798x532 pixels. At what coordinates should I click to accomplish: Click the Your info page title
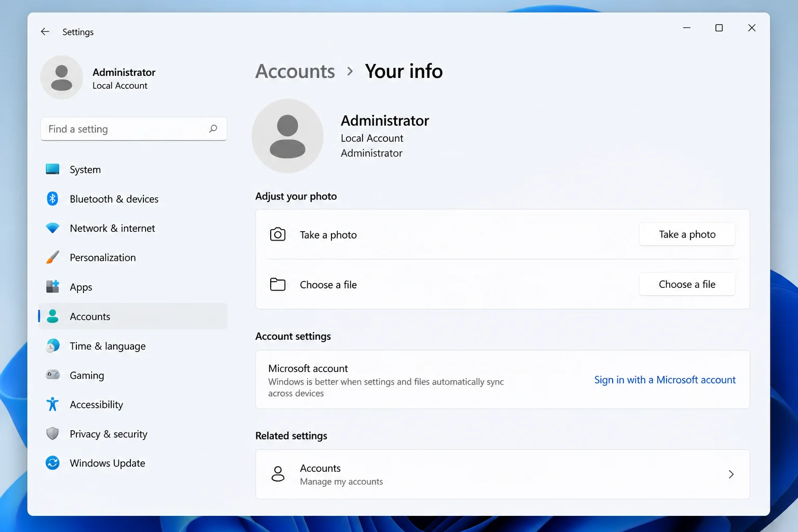(x=404, y=71)
